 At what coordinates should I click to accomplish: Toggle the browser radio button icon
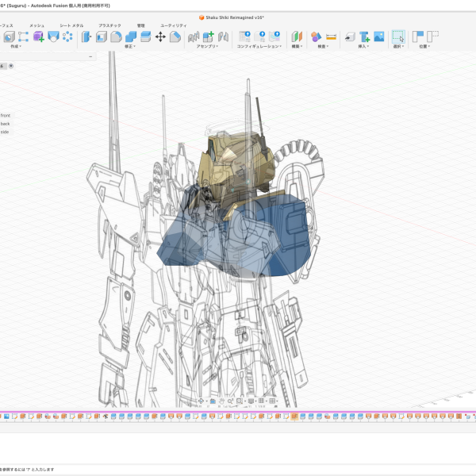tap(11, 66)
